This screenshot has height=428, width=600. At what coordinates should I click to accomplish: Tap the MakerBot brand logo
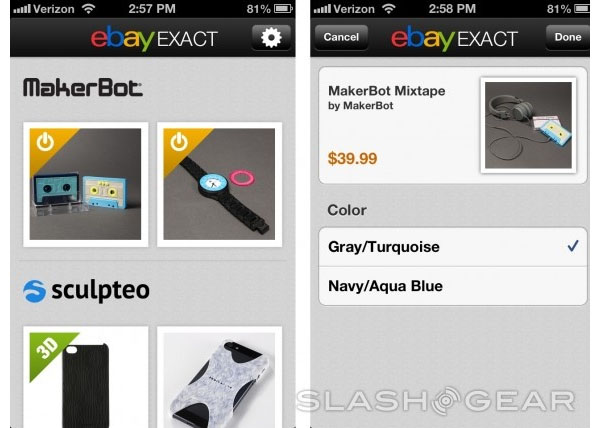pyautogui.click(x=83, y=88)
